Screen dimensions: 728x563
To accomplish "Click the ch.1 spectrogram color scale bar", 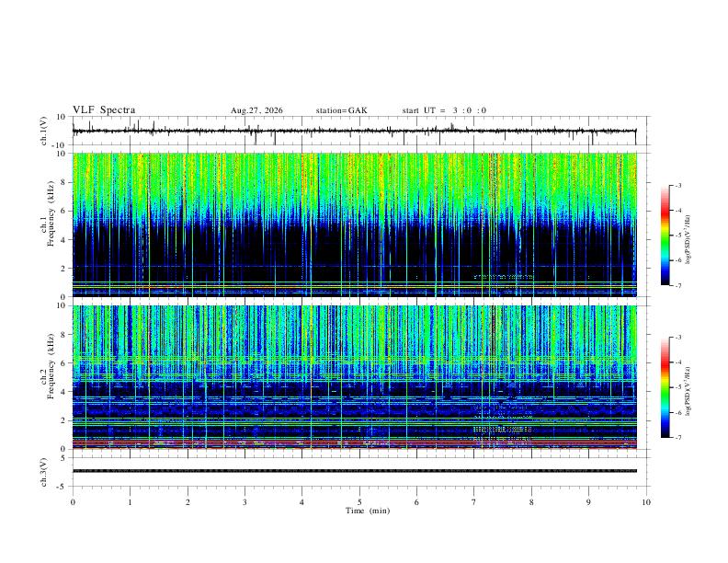I will tap(665, 236).
